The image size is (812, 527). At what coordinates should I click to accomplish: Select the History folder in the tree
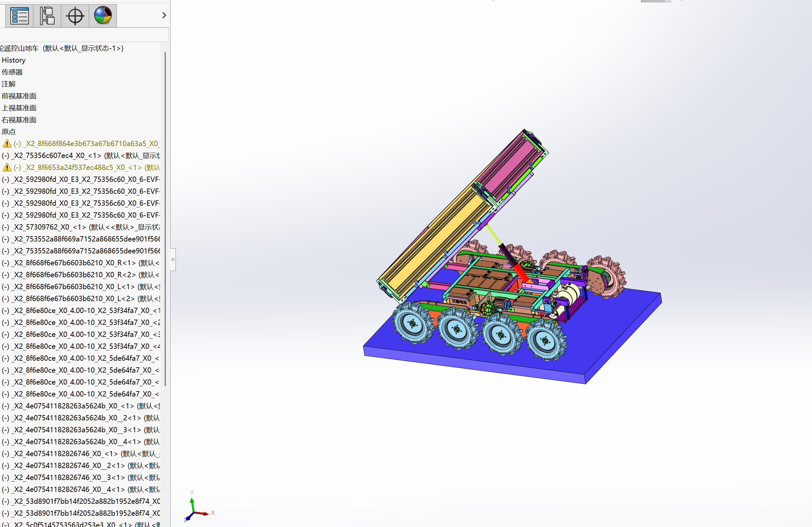pos(14,60)
